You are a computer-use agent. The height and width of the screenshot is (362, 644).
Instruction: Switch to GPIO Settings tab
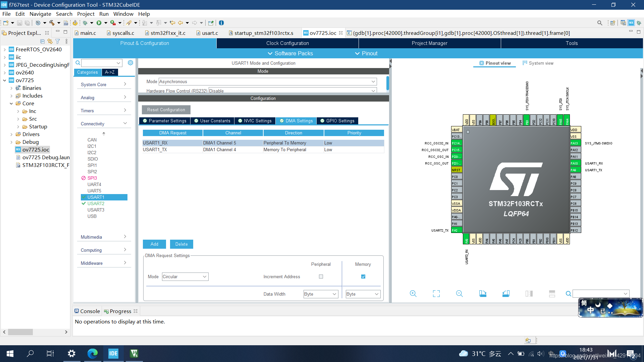point(337,121)
